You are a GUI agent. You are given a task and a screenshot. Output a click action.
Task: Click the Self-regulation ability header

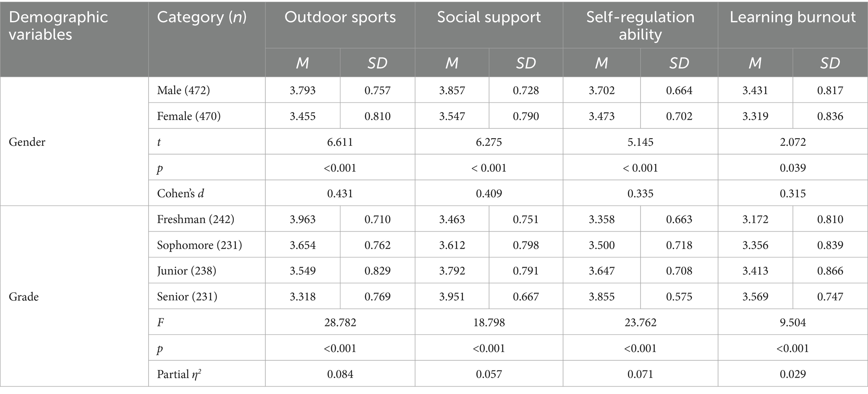pos(640,25)
